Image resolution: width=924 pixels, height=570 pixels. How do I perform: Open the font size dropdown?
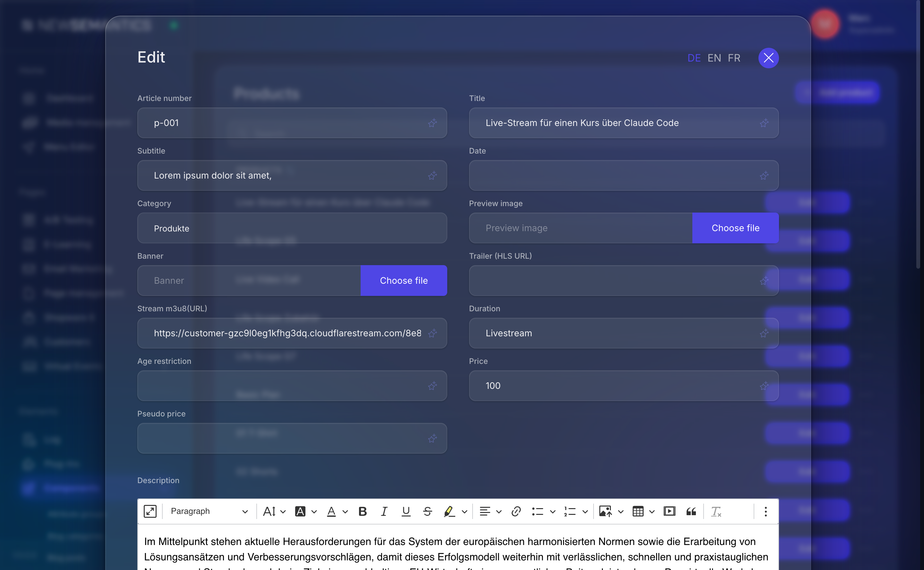274,511
